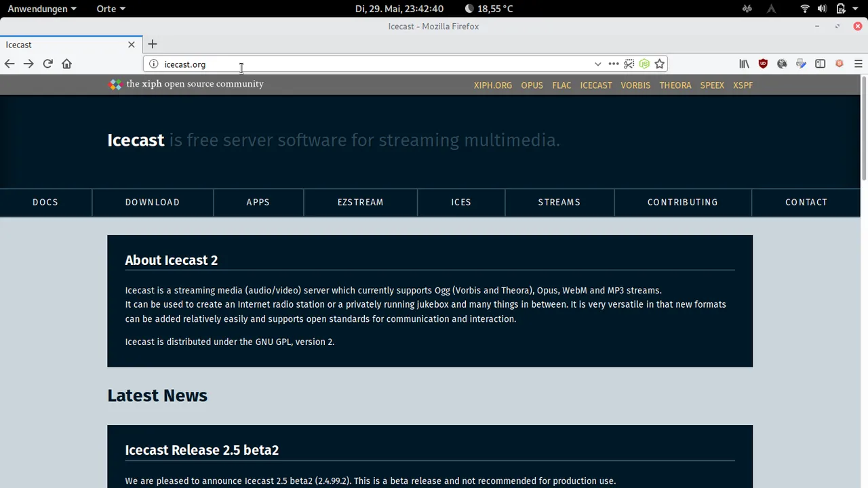
Task: Open Orte places menu
Action: coord(111,9)
